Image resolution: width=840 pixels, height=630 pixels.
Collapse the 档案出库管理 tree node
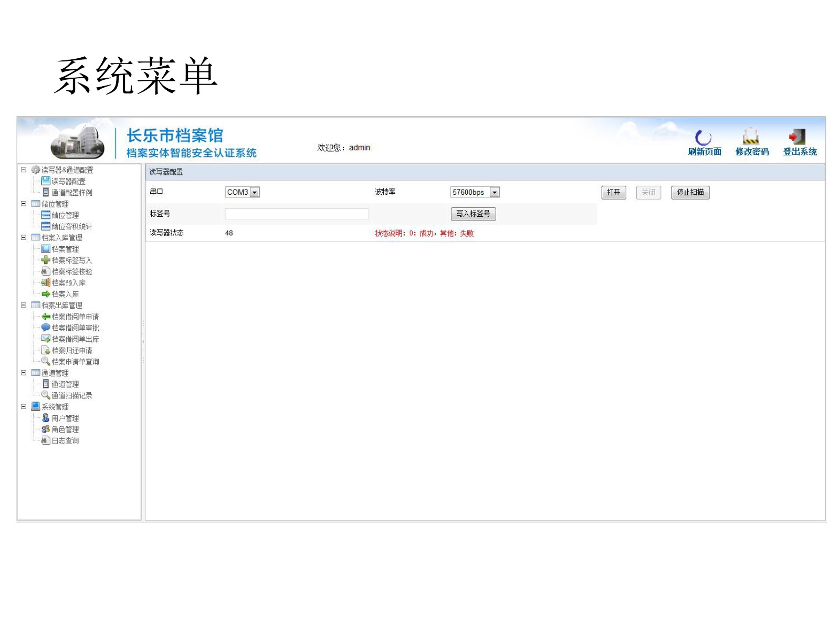coord(24,305)
